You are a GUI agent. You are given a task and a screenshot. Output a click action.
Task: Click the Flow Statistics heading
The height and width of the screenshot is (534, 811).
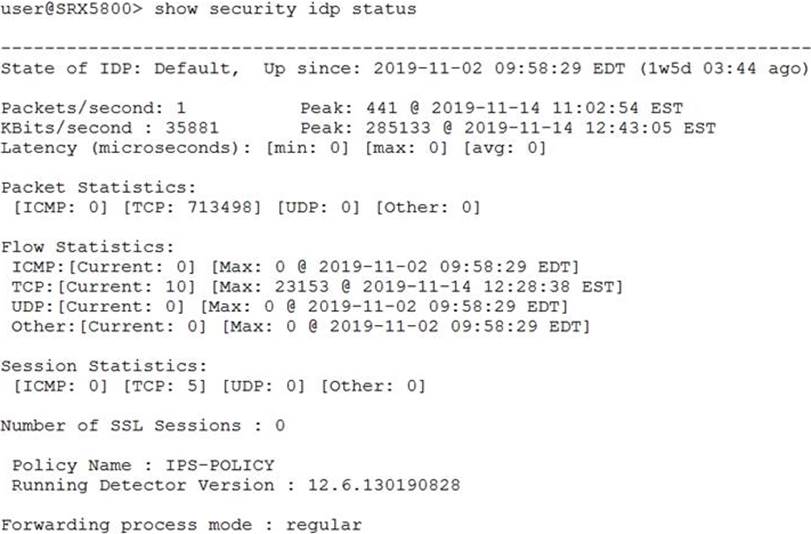pos(87,247)
